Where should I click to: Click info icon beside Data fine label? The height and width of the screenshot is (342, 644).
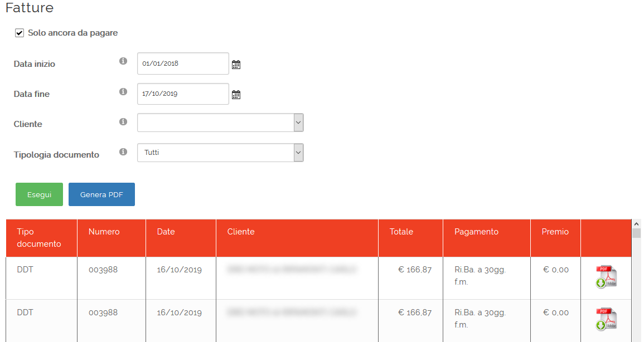tap(123, 91)
